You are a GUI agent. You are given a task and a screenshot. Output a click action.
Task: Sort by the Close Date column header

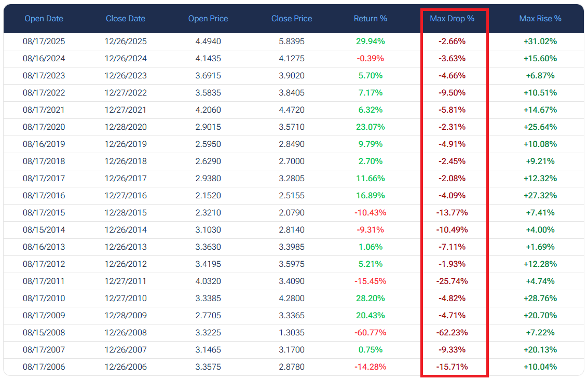pyautogui.click(x=125, y=18)
